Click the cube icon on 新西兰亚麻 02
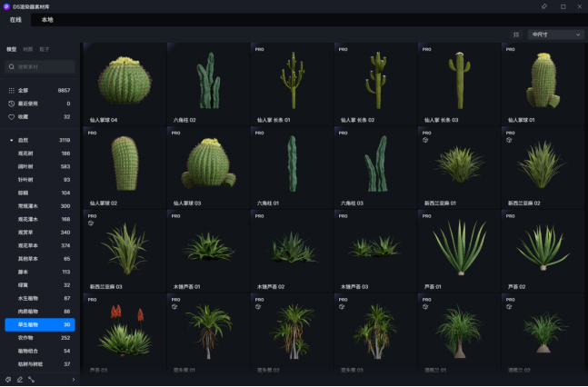This screenshot has height=387, width=588. click(x=509, y=140)
